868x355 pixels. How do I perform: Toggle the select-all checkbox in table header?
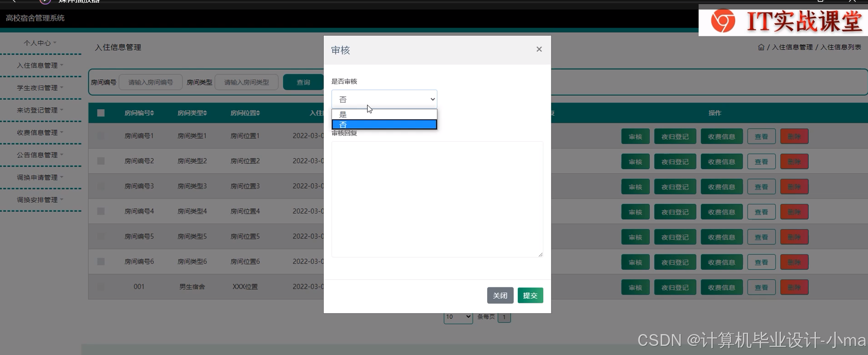pyautogui.click(x=101, y=113)
